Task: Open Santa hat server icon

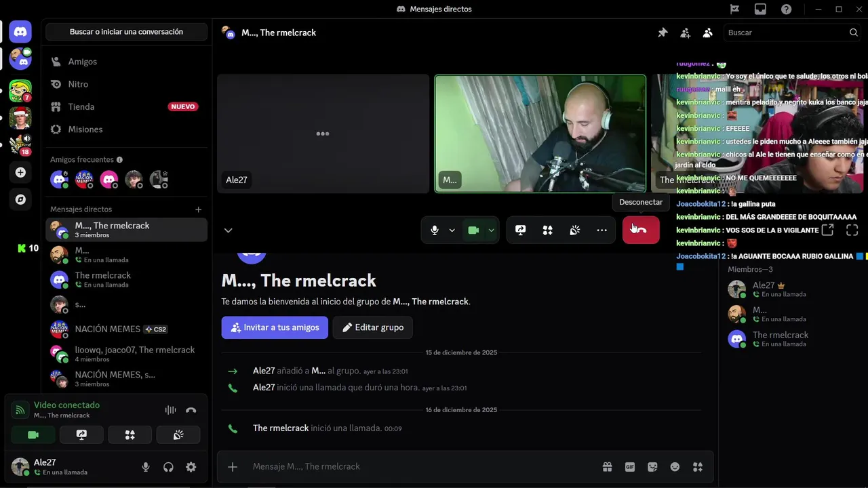Action: (20, 117)
